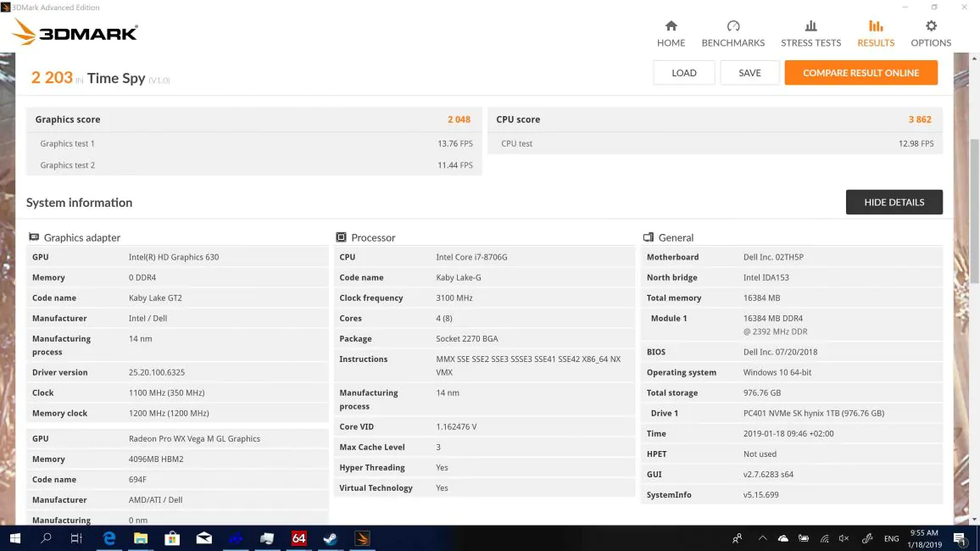Expand hidden system tray icons
Screen dimensions: 980x551
click(x=762, y=538)
